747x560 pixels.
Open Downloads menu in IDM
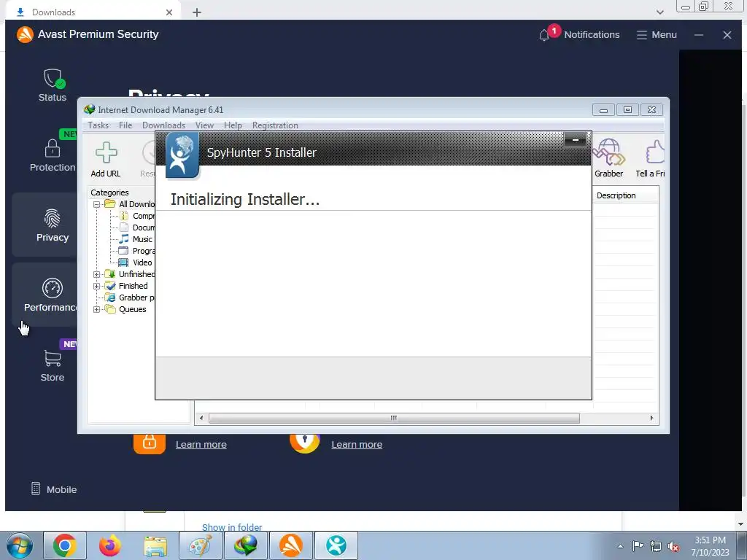(163, 125)
